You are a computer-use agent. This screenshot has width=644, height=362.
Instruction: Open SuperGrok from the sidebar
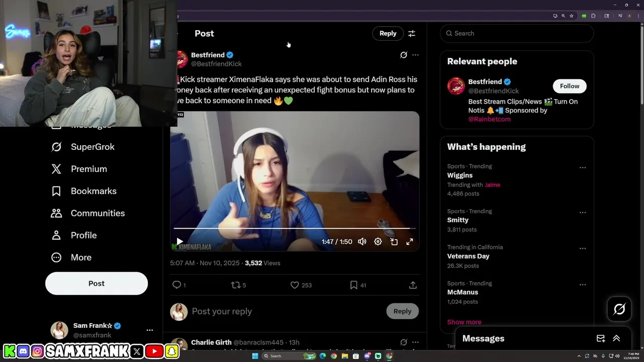pyautogui.click(x=83, y=147)
